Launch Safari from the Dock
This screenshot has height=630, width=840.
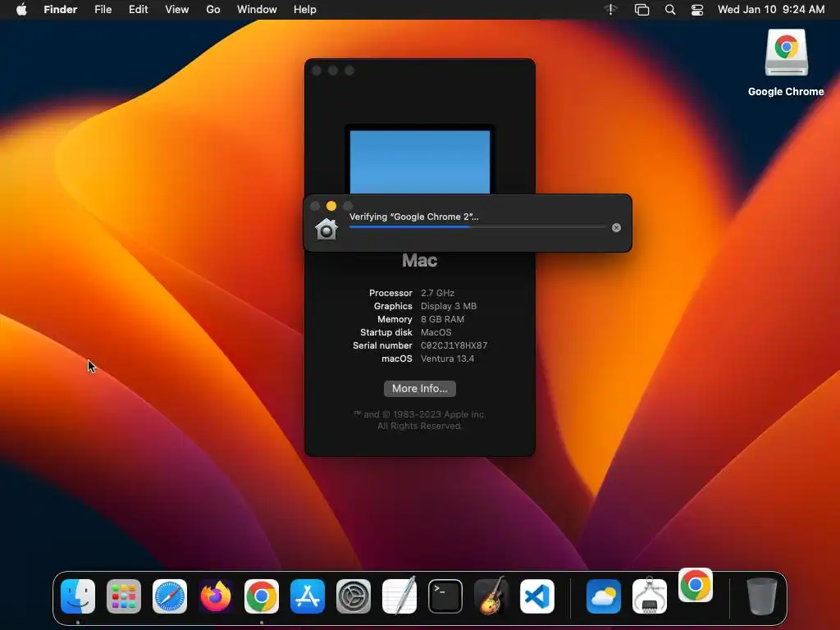point(170,596)
